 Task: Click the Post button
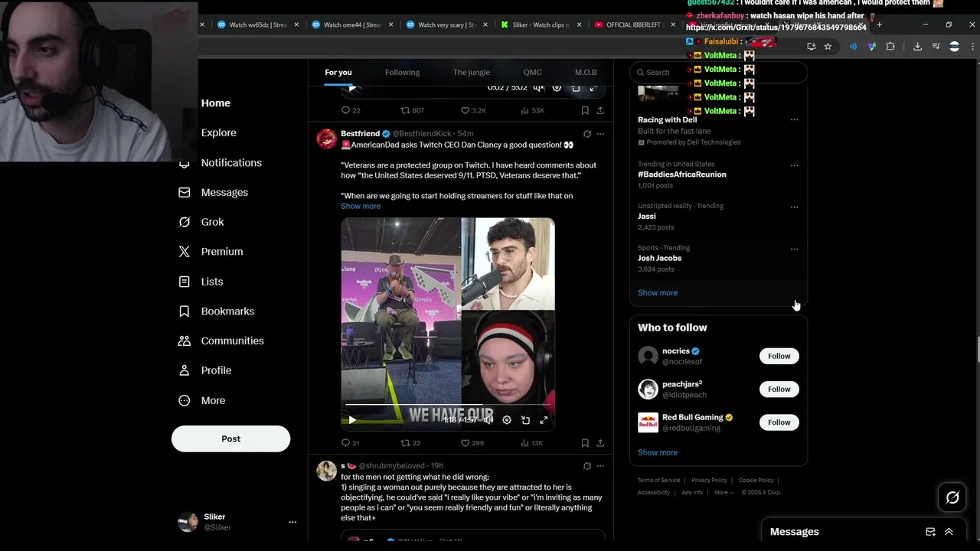(x=230, y=439)
